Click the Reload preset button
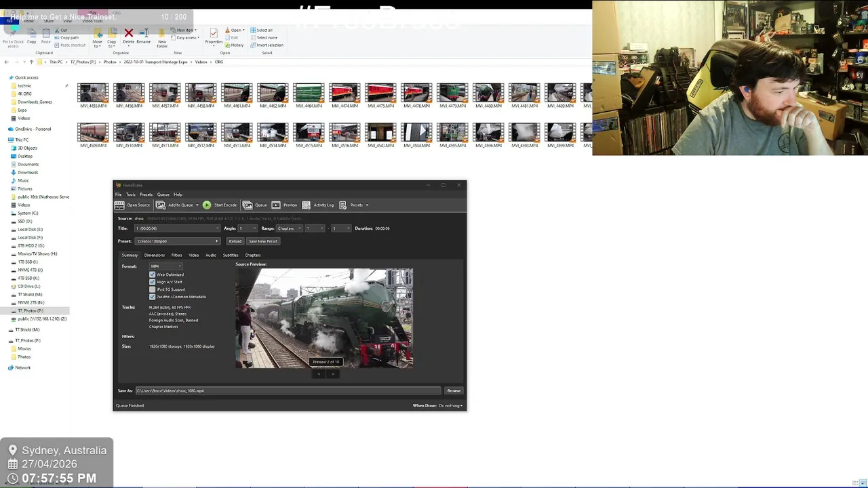Screen dimensions: 868x488 (235, 241)
